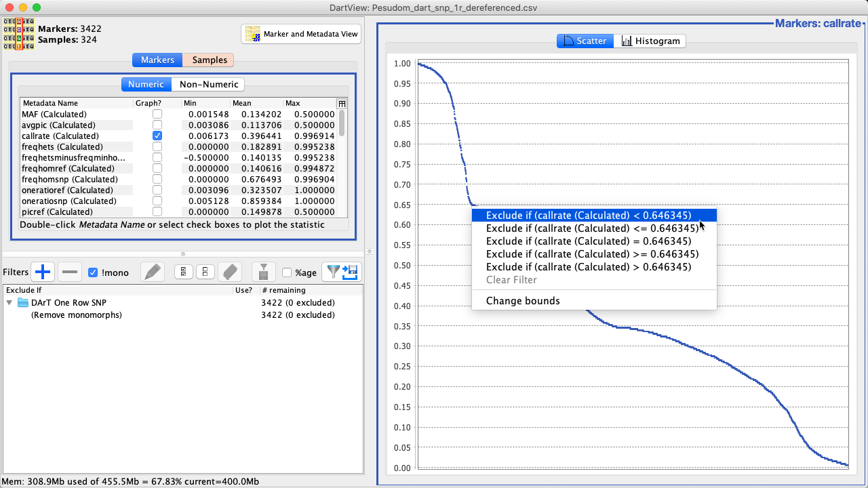The image size is (868, 488).
Task: Click the horizontal split pane divider handle
Action: (x=183, y=253)
